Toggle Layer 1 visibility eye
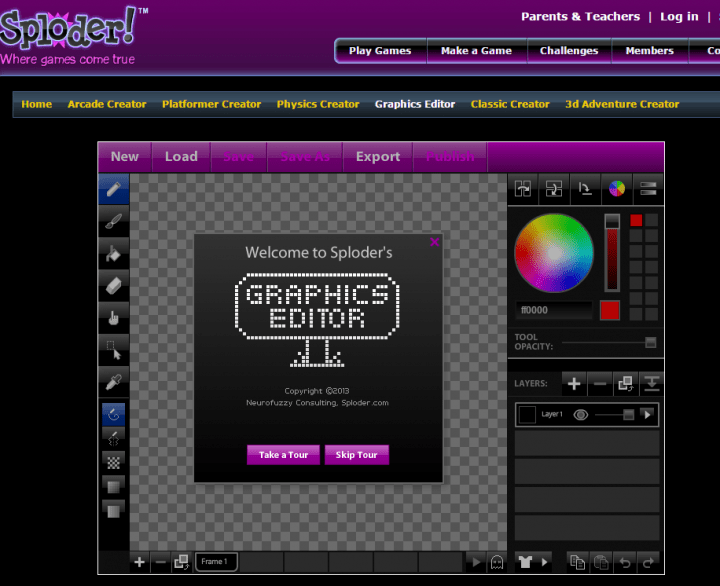 coord(580,415)
